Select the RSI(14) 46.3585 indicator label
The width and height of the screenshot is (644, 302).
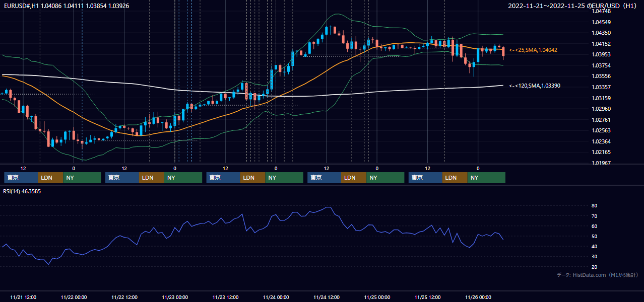point(22,191)
